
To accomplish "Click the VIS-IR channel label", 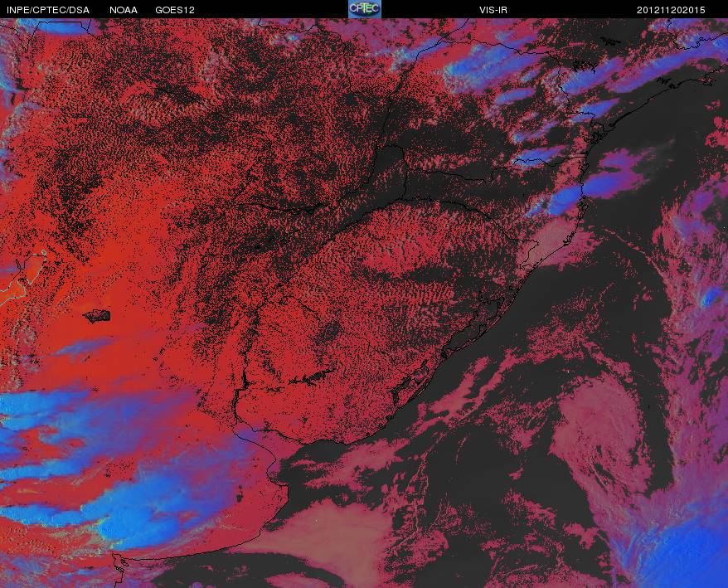I will 493,10.
